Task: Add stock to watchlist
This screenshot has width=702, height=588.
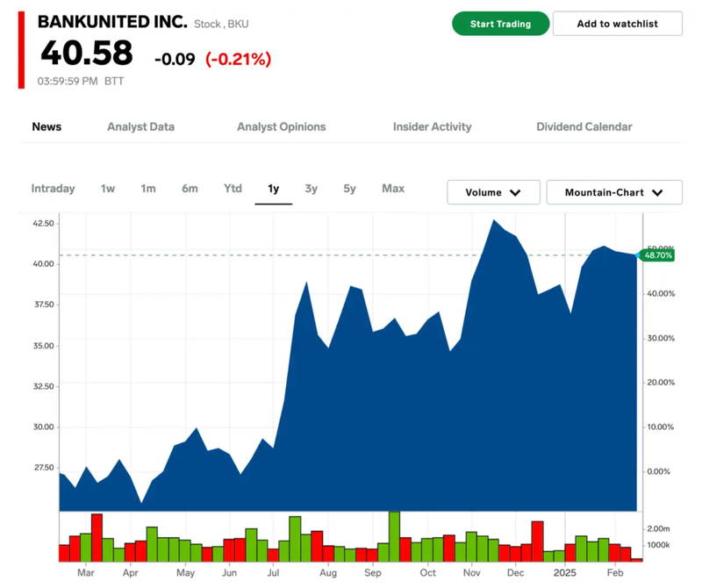Action: tap(617, 24)
